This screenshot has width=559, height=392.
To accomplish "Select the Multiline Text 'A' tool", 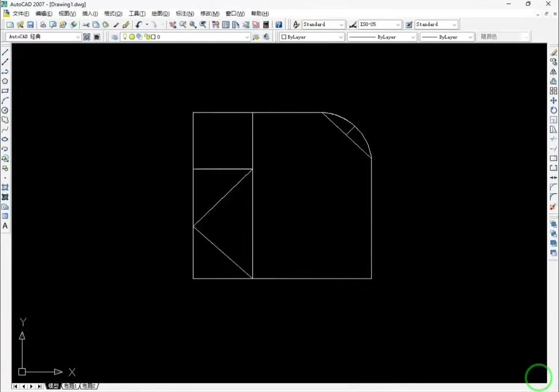I will [5, 226].
